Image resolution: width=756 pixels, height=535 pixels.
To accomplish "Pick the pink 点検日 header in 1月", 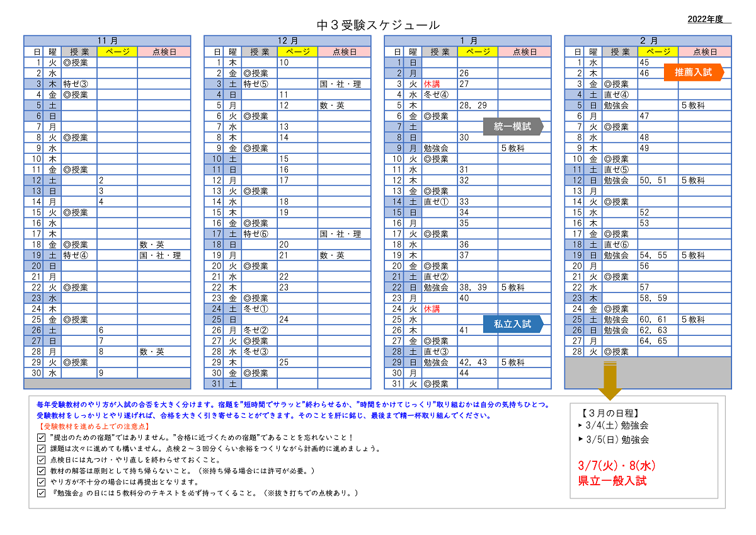I will click(524, 52).
